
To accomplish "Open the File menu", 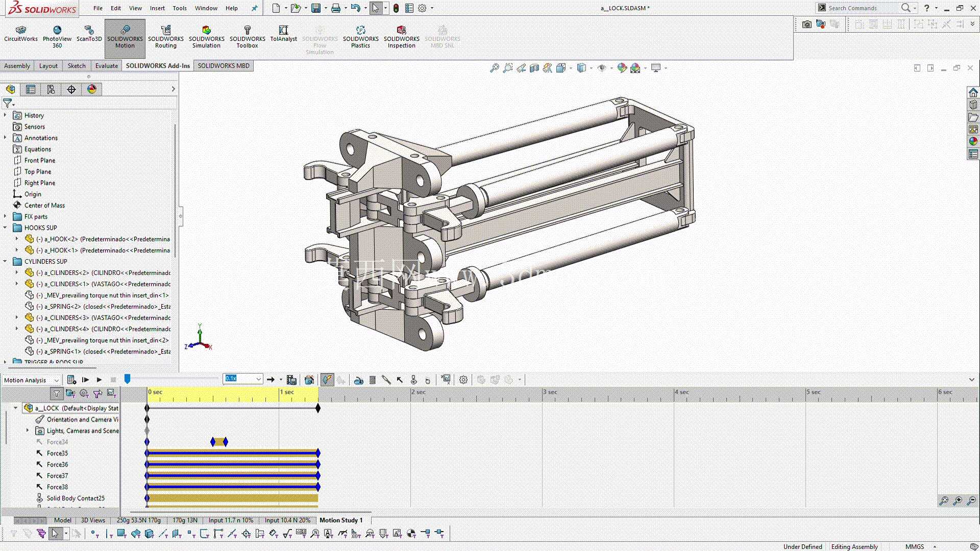I will 98,8.
